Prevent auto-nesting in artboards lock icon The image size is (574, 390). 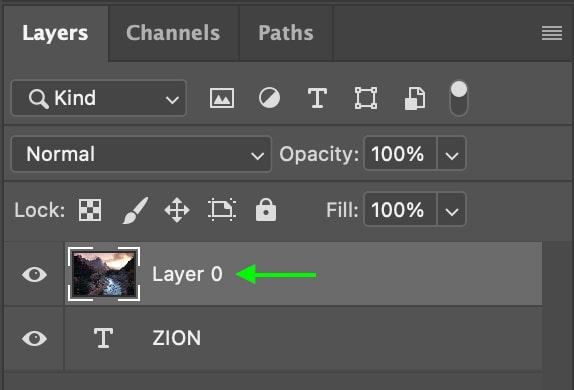tap(222, 210)
